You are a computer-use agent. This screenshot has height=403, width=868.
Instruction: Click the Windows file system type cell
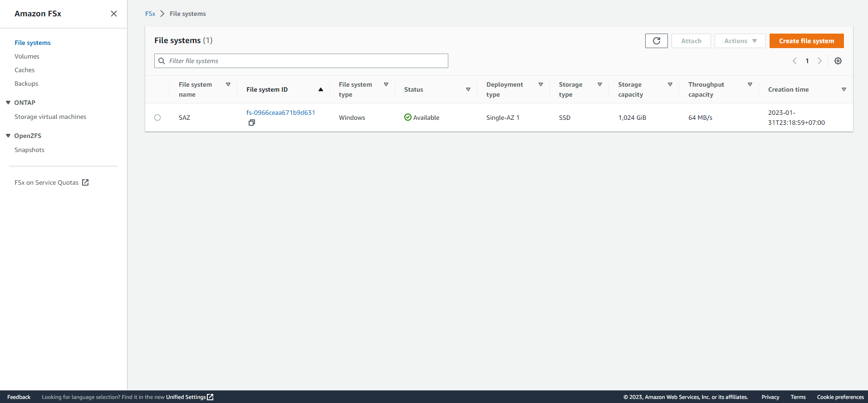(x=352, y=118)
